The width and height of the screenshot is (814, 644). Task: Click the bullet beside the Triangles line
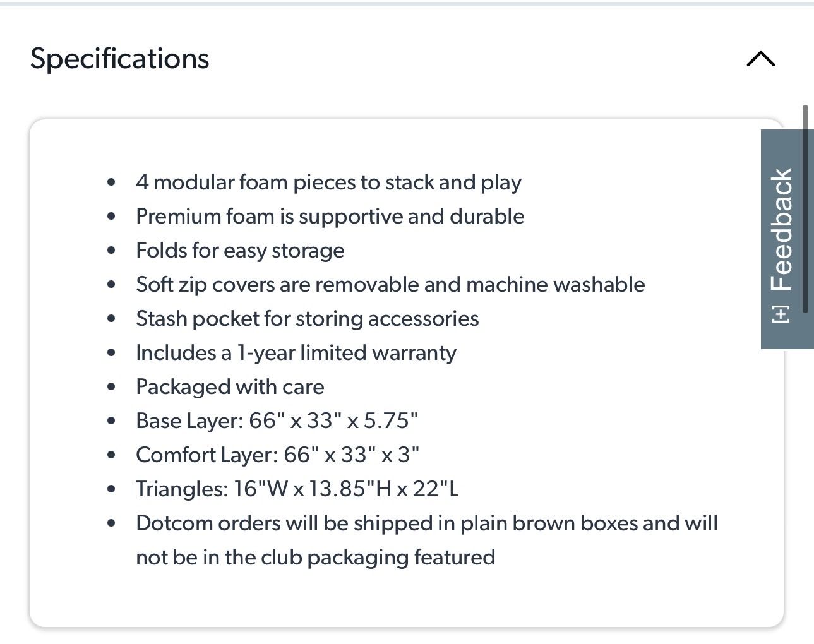pos(112,489)
